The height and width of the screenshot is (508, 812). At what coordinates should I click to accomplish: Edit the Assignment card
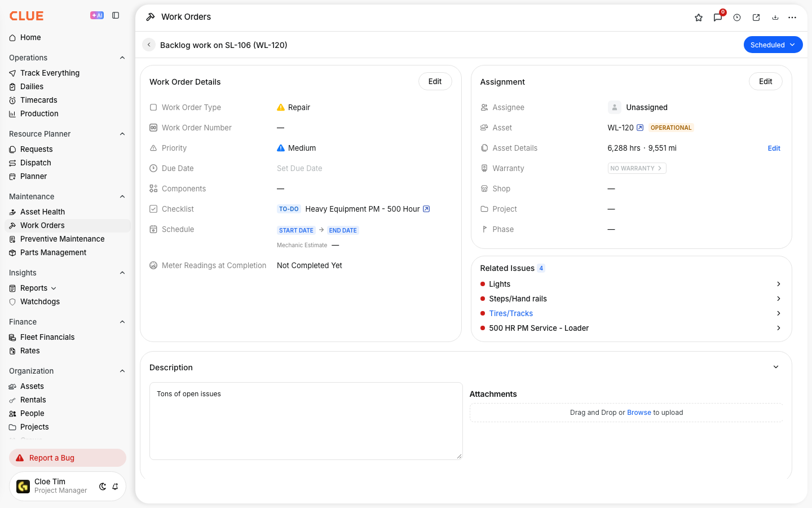coord(765,81)
